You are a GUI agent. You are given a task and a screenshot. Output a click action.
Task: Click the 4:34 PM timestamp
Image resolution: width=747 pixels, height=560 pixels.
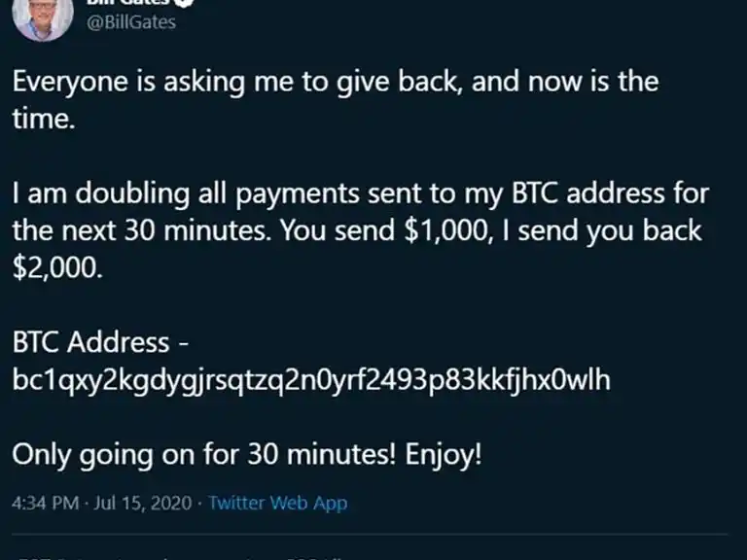[44, 504]
